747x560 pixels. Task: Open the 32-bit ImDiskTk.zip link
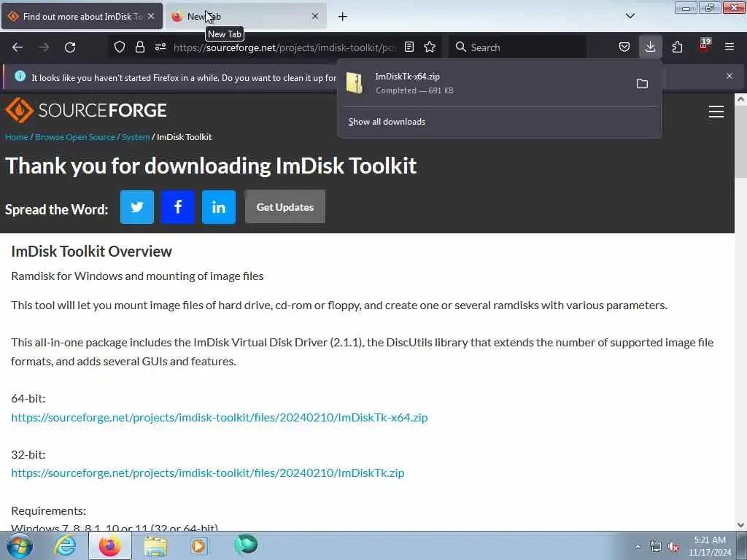point(208,472)
